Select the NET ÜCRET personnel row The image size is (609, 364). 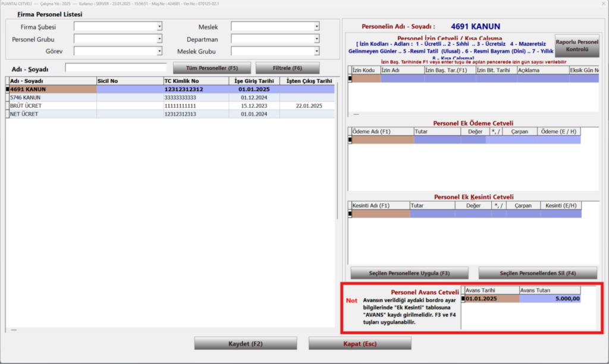[x=170, y=114]
